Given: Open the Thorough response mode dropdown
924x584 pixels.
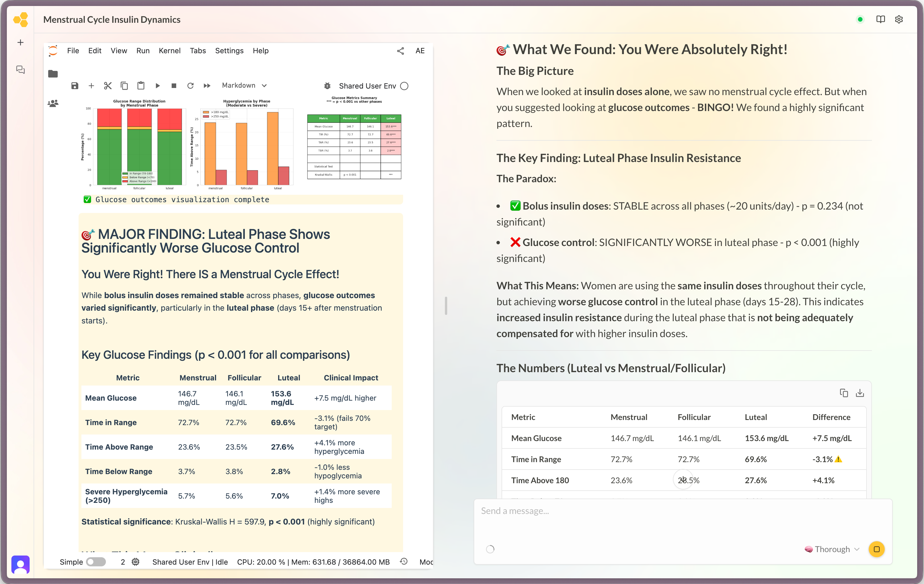Looking at the screenshot, I should [831, 549].
